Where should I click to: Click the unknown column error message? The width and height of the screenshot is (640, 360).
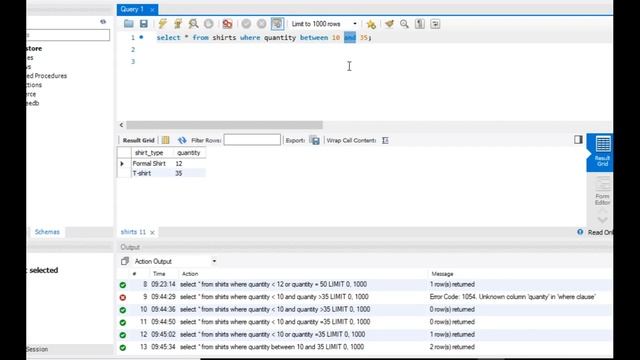point(512,297)
